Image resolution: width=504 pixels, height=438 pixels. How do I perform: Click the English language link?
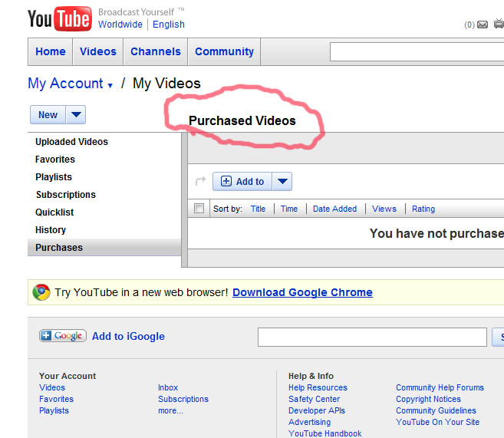pyautogui.click(x=169, y=25)
